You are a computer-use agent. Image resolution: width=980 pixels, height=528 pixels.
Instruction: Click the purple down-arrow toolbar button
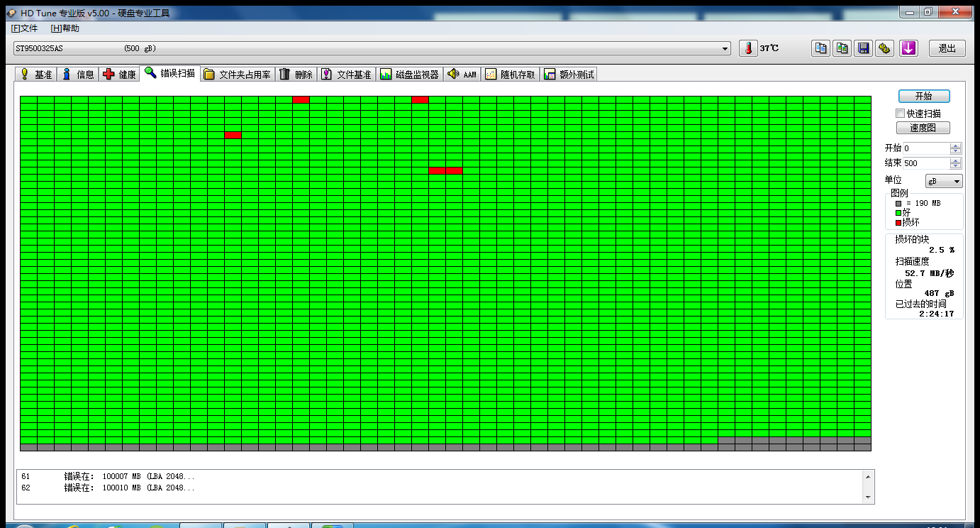908,48
